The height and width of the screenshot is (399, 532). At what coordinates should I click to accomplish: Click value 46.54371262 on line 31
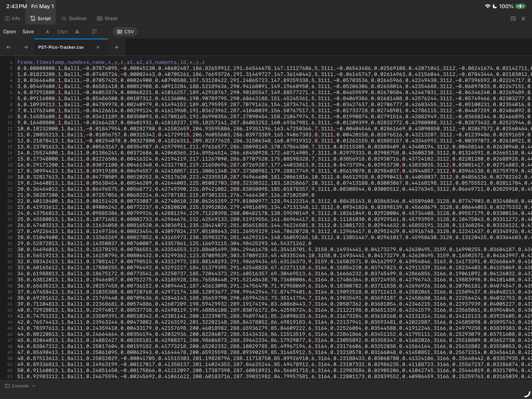pyautogui.click(x=290, y=244)
